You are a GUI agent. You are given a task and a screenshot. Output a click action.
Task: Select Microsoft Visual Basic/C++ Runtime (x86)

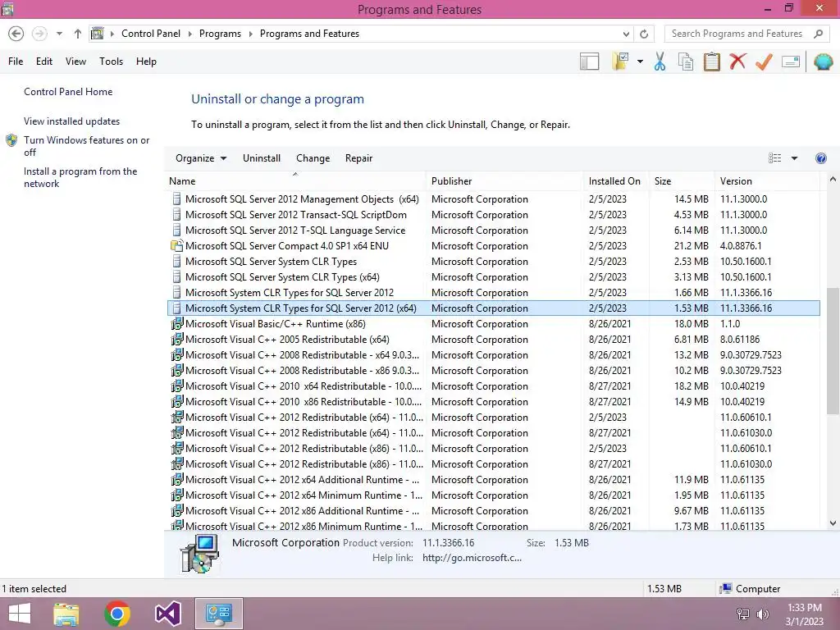[493, 323]
